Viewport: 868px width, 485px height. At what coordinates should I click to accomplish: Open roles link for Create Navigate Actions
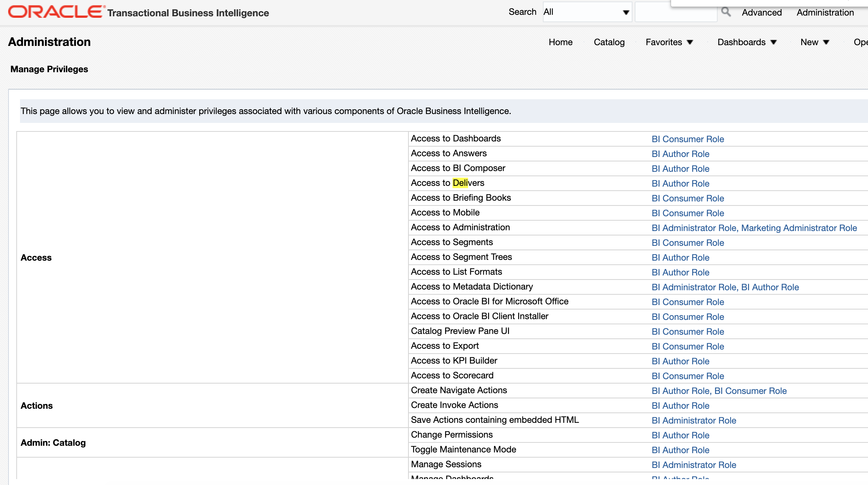719,391
